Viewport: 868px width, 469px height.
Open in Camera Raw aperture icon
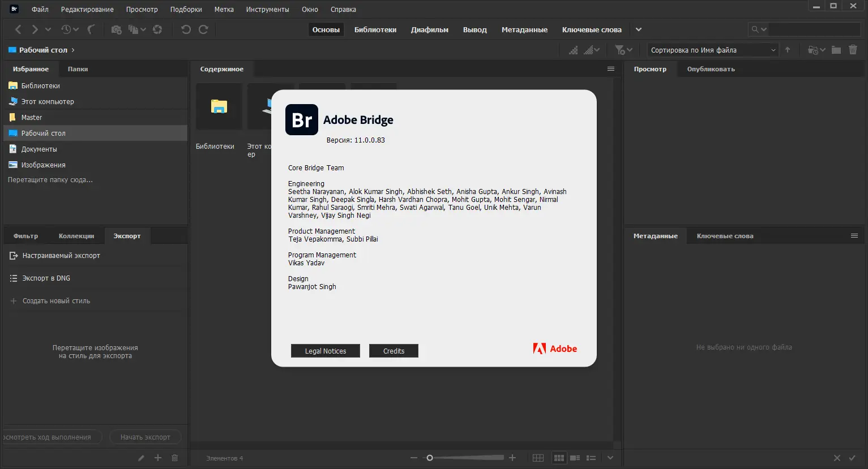click(x=157, y=29)
